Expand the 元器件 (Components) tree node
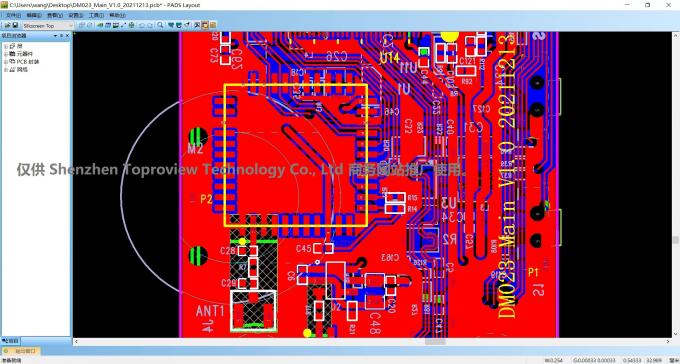 pos(6,54)
